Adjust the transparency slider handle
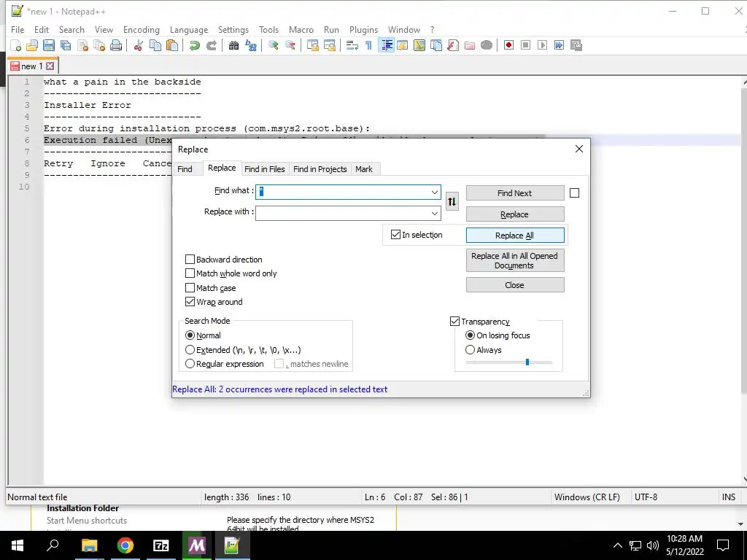The image size is (747, 560). pyautogui.click(x=527, y=362)
